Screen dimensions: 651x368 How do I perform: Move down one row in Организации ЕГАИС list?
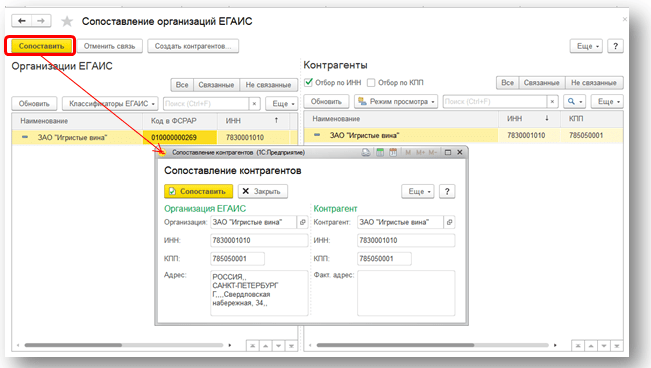[278, 346]
